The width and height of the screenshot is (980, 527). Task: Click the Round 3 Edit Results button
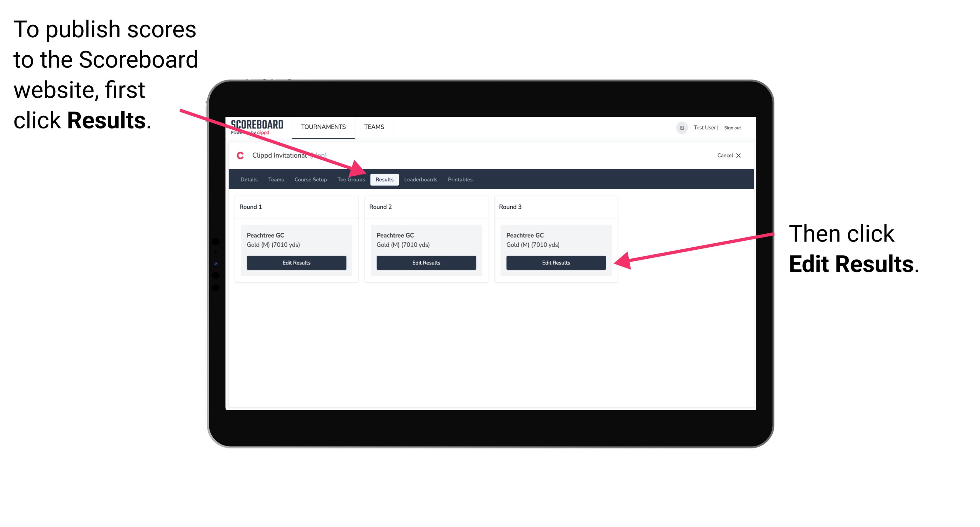tap(555, 263)
